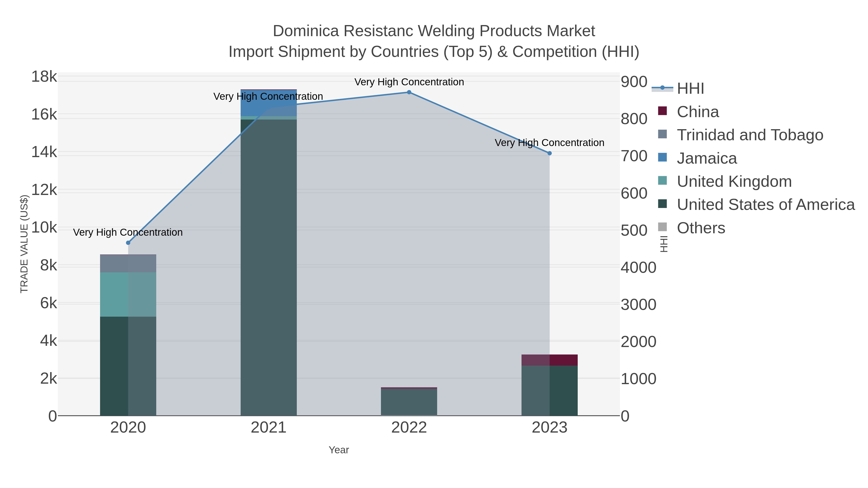Click the 18k left axis tick
868x488 pixels.
pos(44,77)
